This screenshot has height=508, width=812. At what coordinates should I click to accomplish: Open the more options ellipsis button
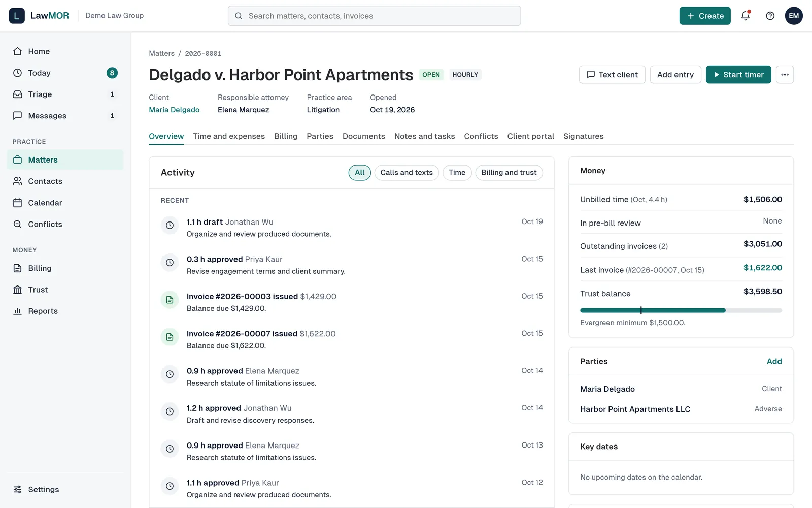[x=785, y=75]
